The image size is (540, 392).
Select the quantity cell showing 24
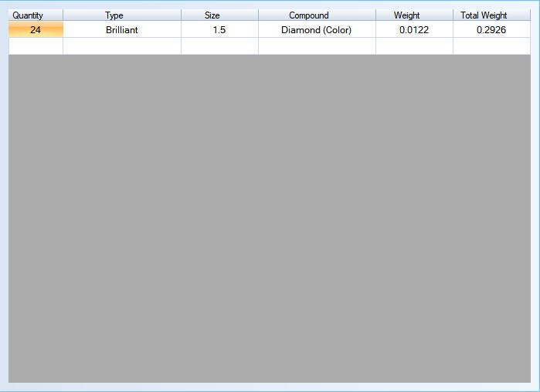[x=36, y=30]
